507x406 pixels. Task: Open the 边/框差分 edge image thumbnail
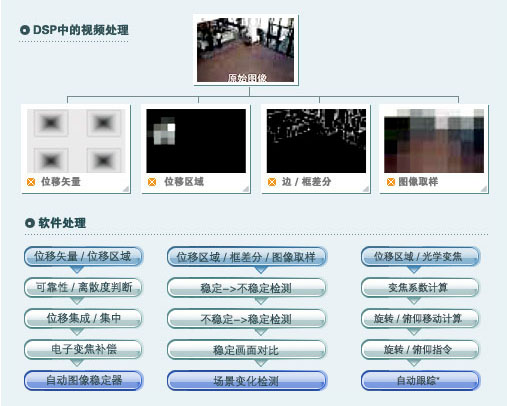click(316, 141)
